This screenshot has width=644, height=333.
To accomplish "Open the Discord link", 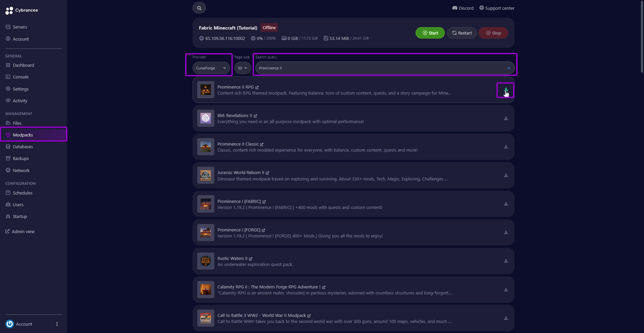I will [463, 8].
